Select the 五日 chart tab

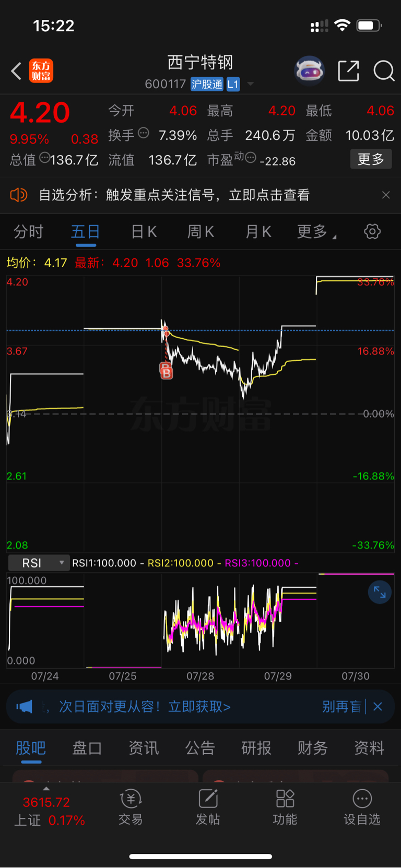pyautogui.click(x=86, y=232)
